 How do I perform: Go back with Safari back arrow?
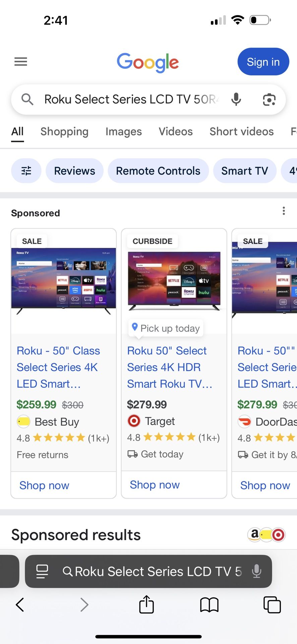[x=20, y=605]
